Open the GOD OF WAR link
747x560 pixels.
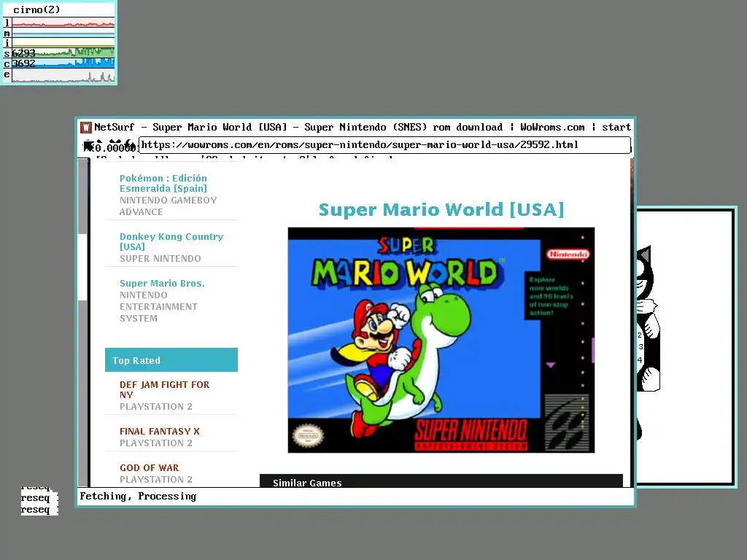pyautogui.click(x=149, y=467)
